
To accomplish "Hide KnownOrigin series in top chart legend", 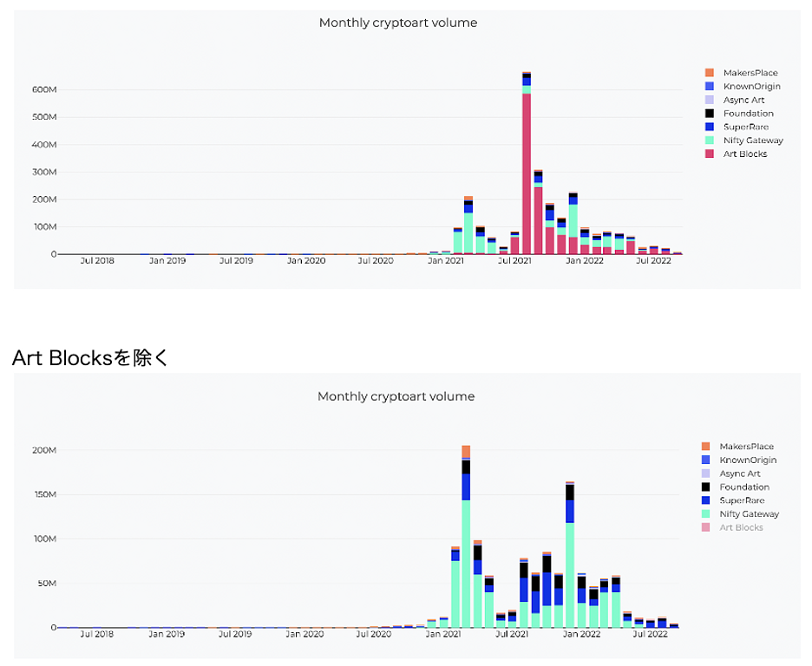I will tap(751, 87).
